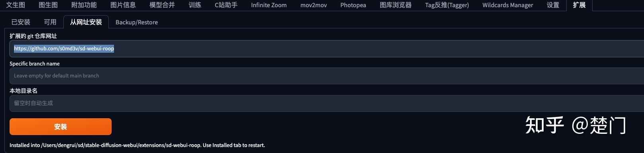644x153 pixels.
Task: Click the git repository URL field
Action: pos(327,49)
